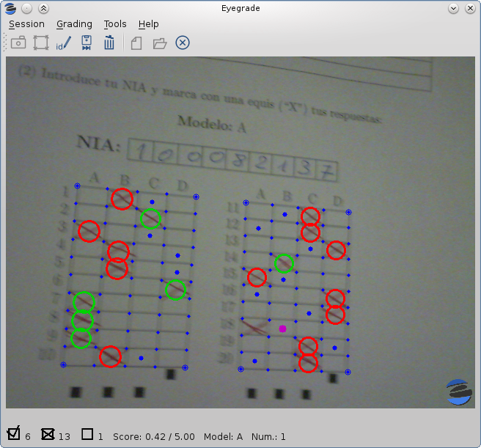Click the trash icon to discard capture
The image size is (481, 448).
[x=109, y=43]
